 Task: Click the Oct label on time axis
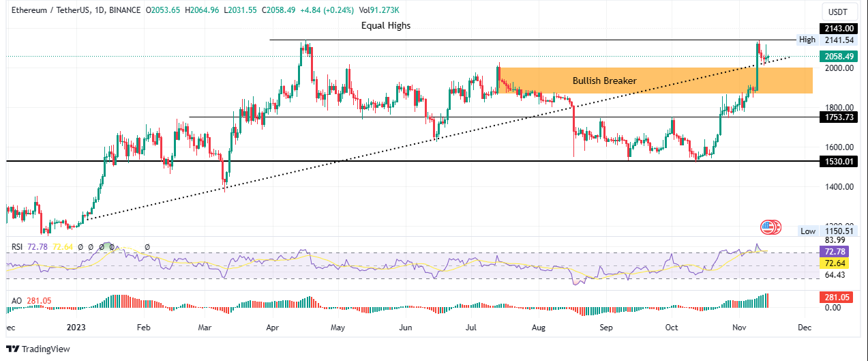tap(672, 328)
